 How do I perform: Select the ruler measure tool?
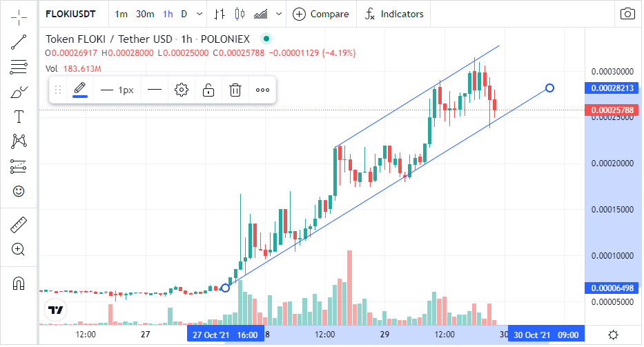pyautogui.click(x=19, y=225)
